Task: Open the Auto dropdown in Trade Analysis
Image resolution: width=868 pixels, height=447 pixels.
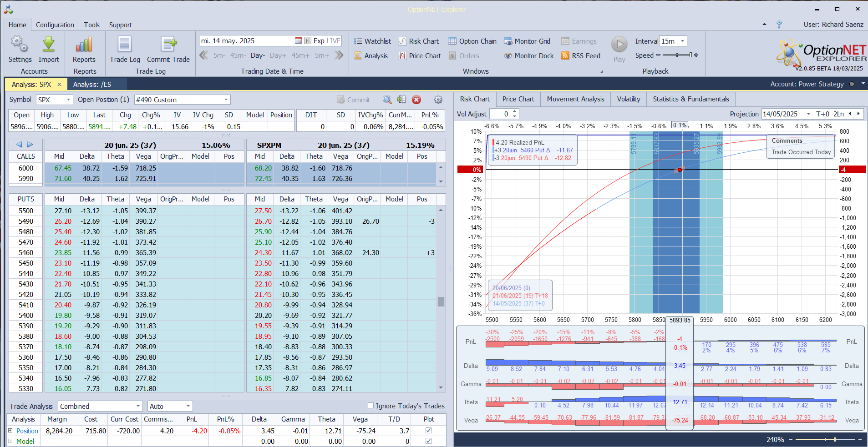Action: 188,407
